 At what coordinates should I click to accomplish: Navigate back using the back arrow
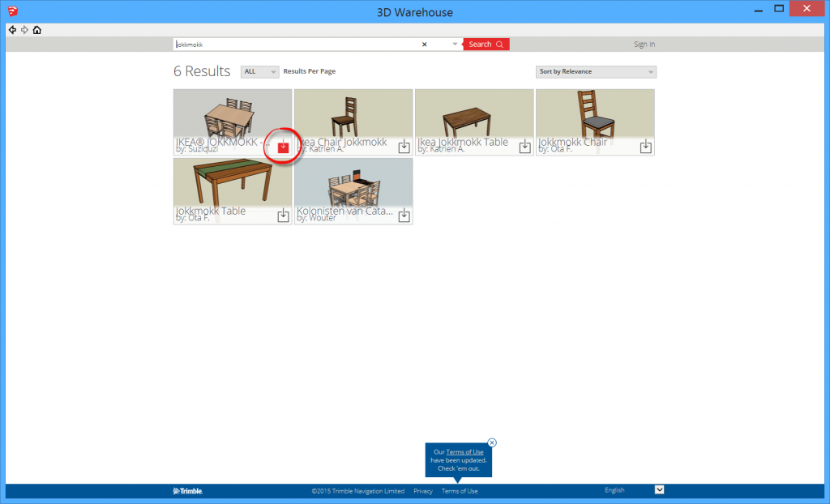coord(11,28)
